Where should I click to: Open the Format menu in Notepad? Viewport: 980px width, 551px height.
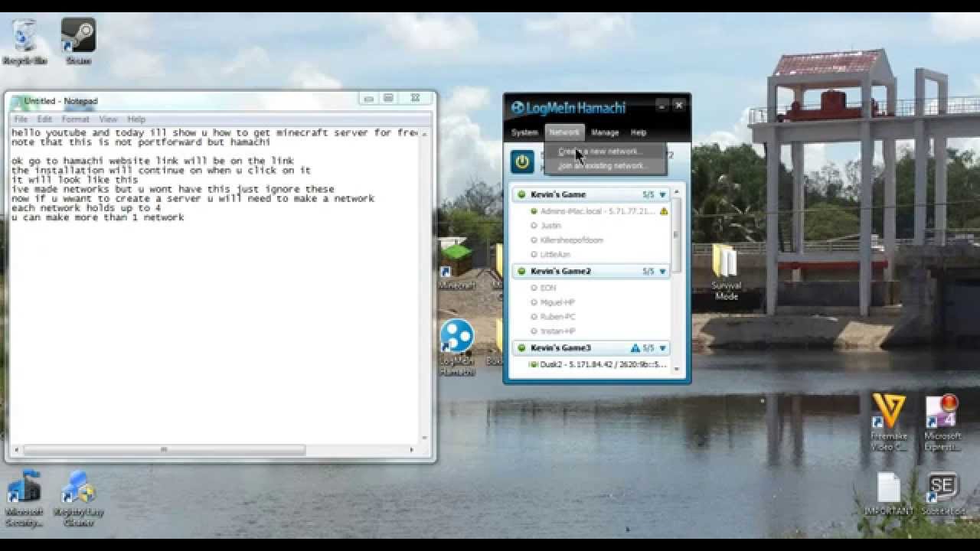[x=75, y=119]
